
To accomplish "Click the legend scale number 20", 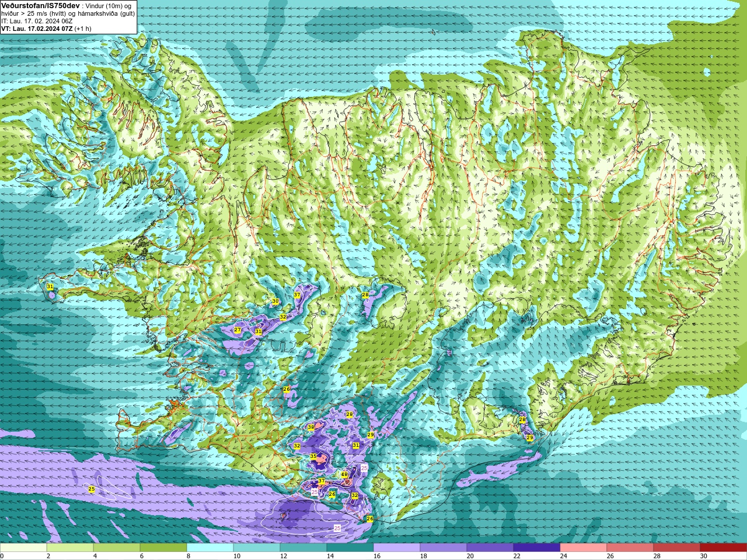I will click(x=470, y=556).
